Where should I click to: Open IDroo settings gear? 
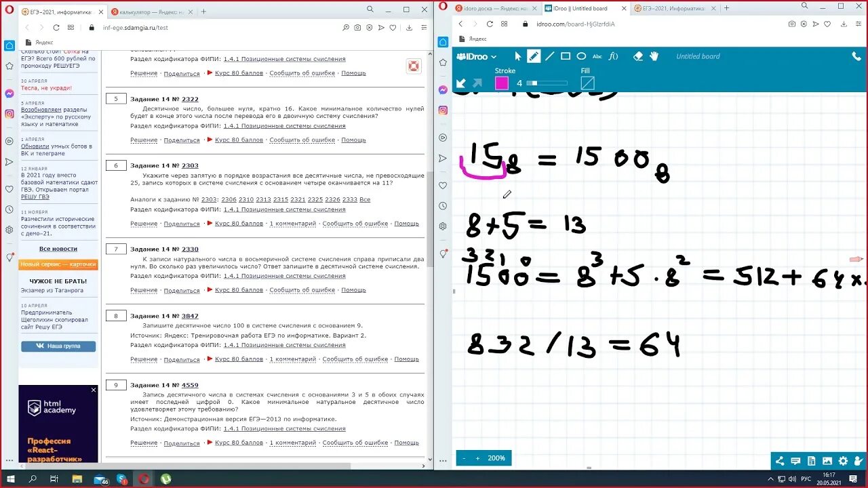[843, 461]
